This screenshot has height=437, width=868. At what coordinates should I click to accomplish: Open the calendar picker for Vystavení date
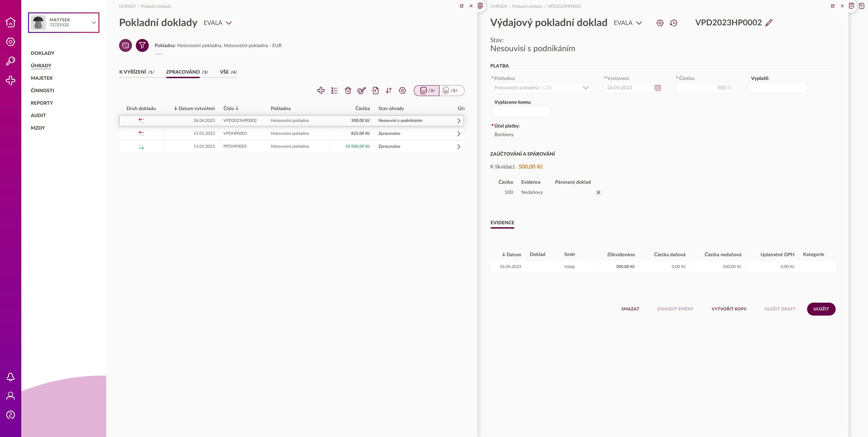click(x=657, y=88)
